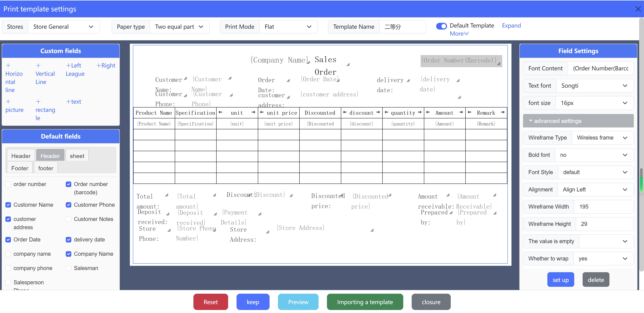The image size is (644, 313).
Task: Open the Paper type dropdown
Action: pos(179,27)
